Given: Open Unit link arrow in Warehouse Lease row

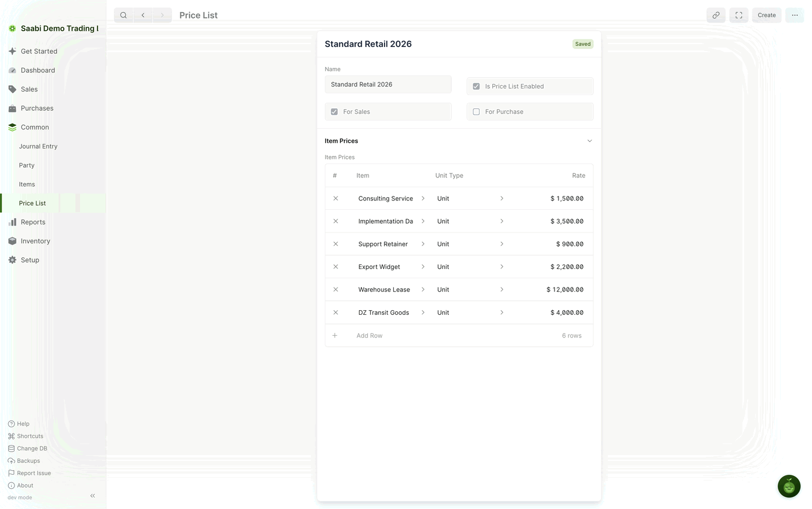Looking at the screenshot, I should pos(502,289).
